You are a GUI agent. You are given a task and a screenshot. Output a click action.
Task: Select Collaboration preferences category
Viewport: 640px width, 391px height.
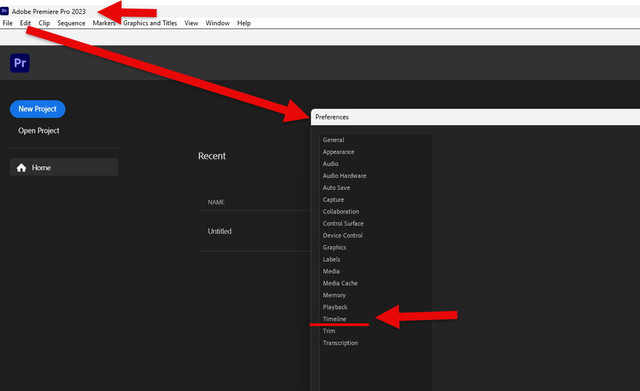341,211
